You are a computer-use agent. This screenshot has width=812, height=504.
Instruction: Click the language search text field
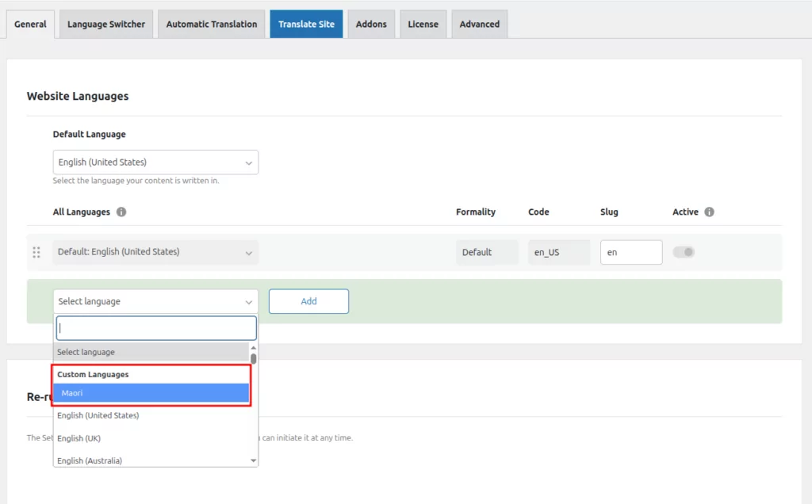156,328
